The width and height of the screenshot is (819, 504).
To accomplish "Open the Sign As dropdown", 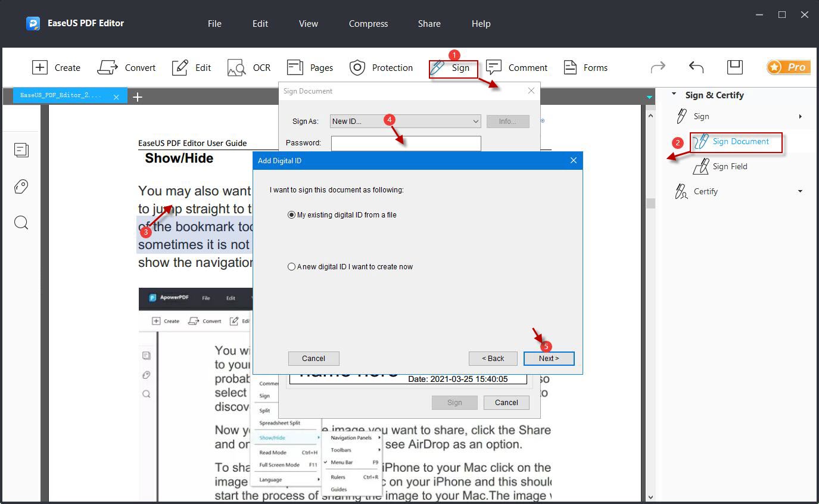I will [x=406, y=121].
